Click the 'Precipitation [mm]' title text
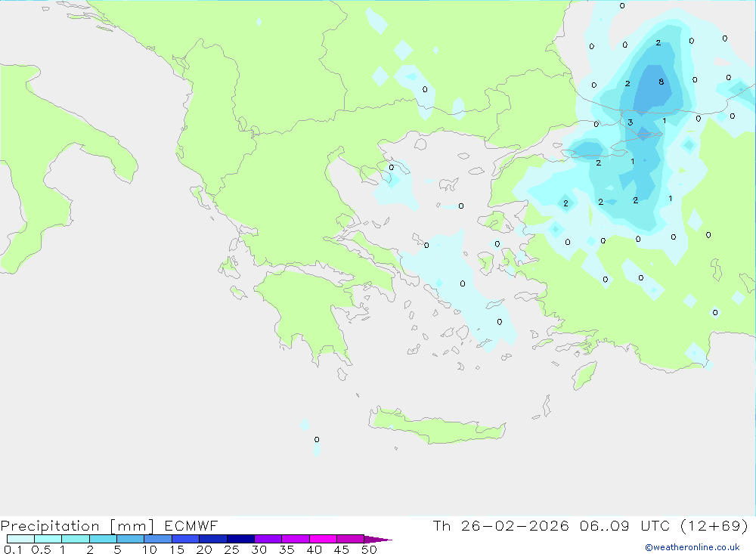 [77, 525]
